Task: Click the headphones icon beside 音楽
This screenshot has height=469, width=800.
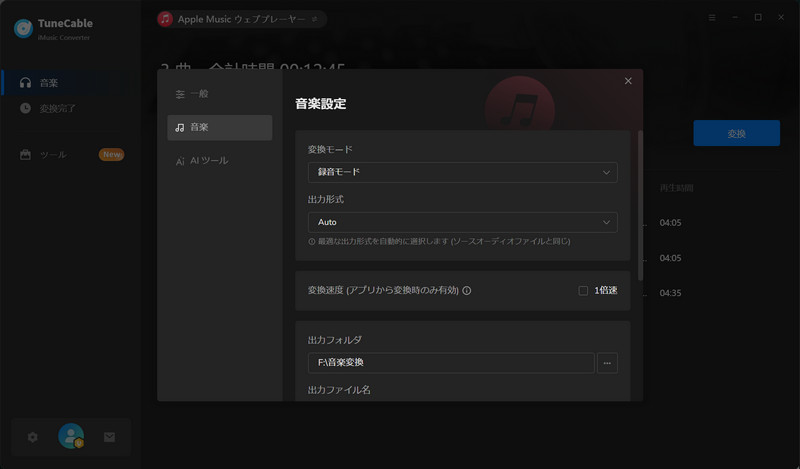Action: click(x=25, y=83)
